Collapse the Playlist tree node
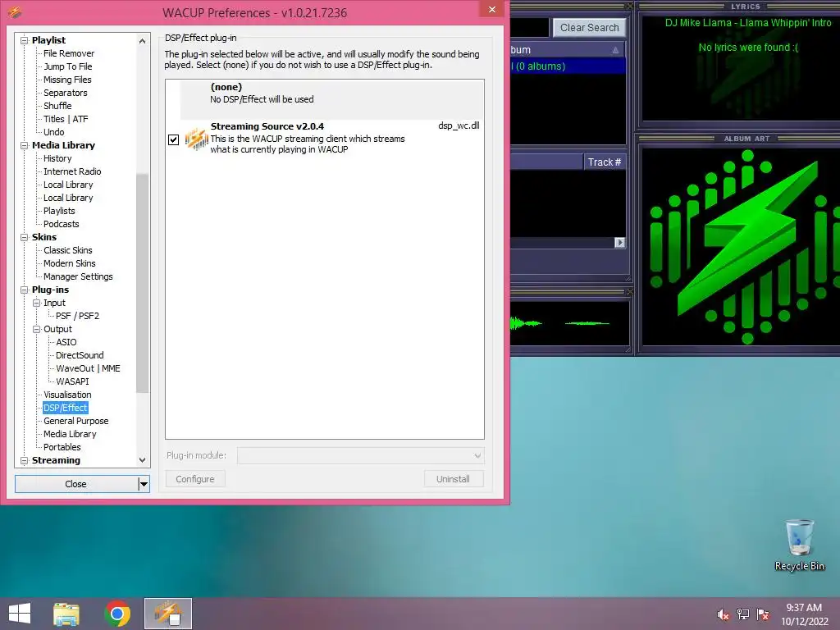The width and height of the screenshot is (840, 630). (x=24, y=40)
